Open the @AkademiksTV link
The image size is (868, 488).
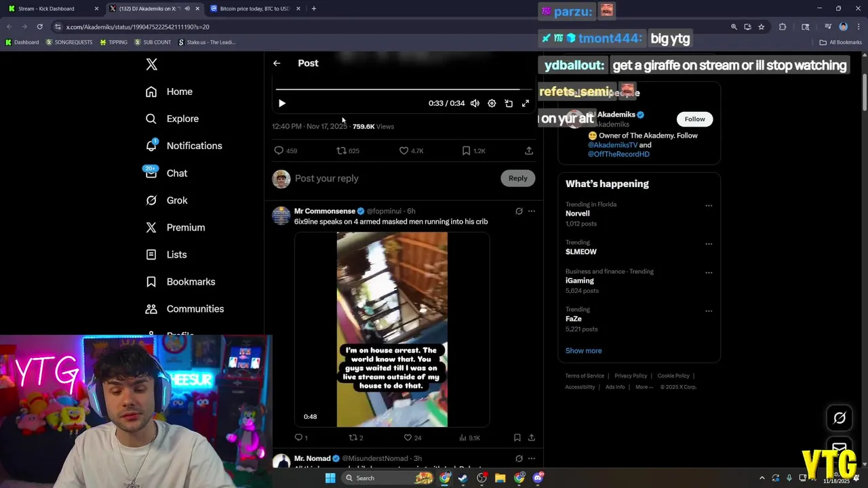coord(612,145)
